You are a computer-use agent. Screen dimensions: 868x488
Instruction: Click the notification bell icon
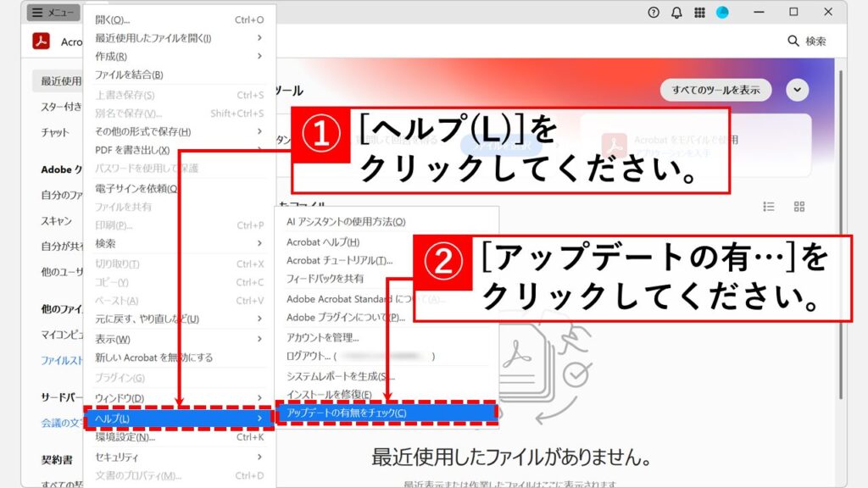point(676,13)
